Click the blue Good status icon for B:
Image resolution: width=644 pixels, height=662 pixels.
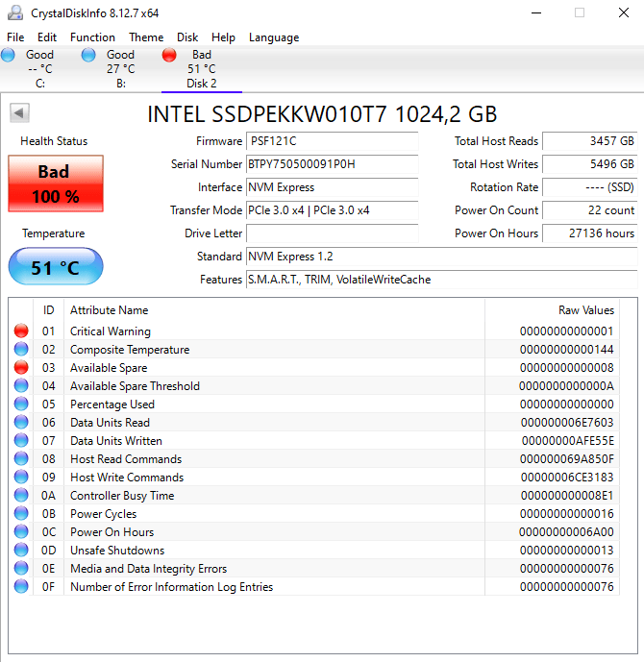pyautogui.click(x=88, y=56)
